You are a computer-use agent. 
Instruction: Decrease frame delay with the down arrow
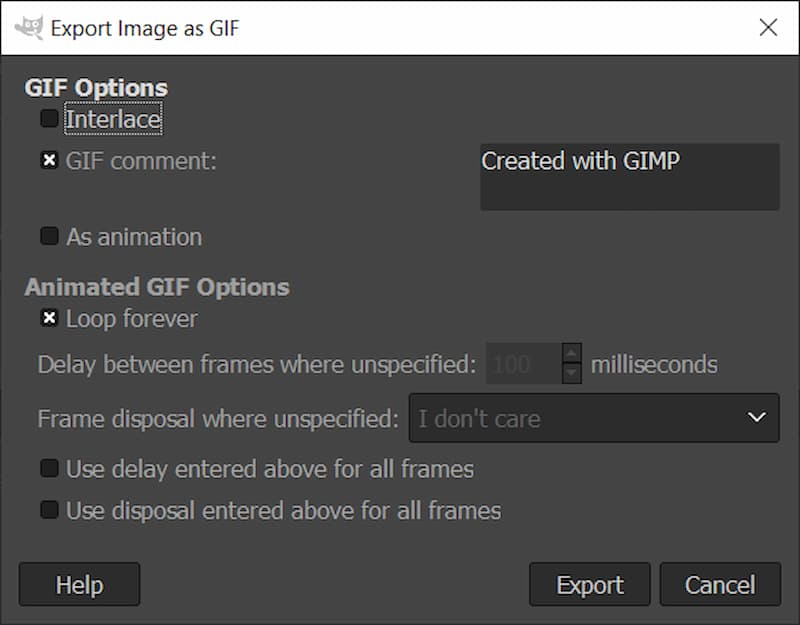click(x=571, y=374)
